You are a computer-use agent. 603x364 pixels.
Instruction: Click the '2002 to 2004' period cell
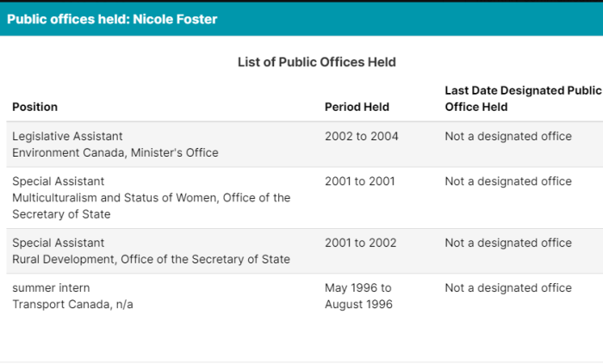point(362,136)
